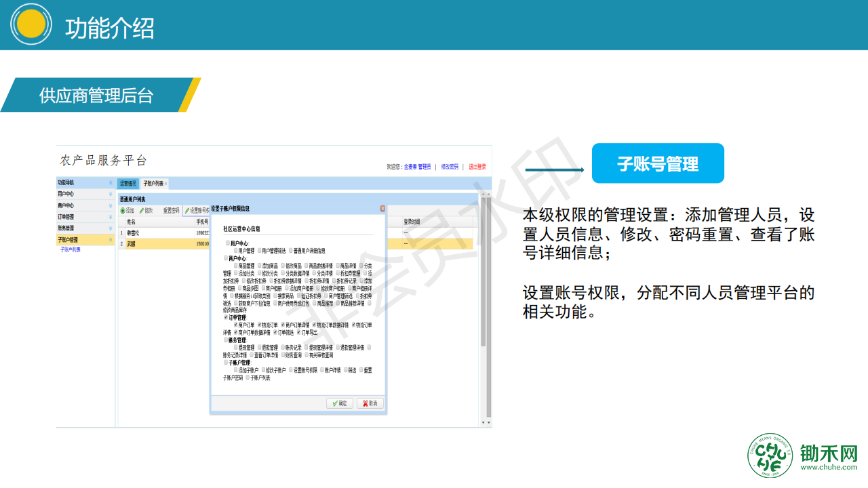
Task: Collapse the 子账户管理 sidebar section
Action: tap(111, 240)
